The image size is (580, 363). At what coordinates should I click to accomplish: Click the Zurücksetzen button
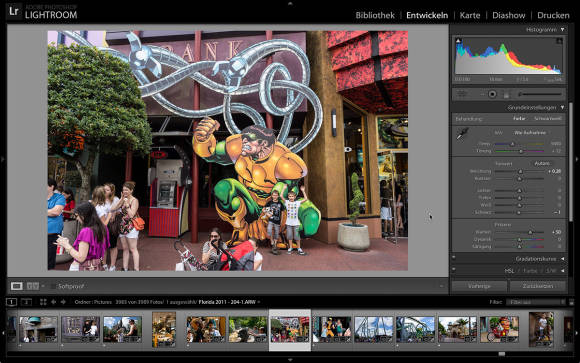pyautogui.click(x=538, y=286)
